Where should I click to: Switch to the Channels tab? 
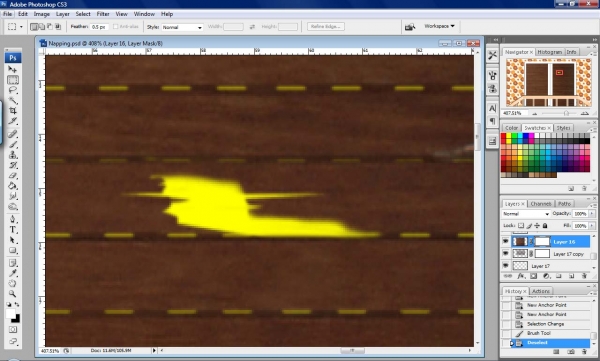click(x=541, y=204)
